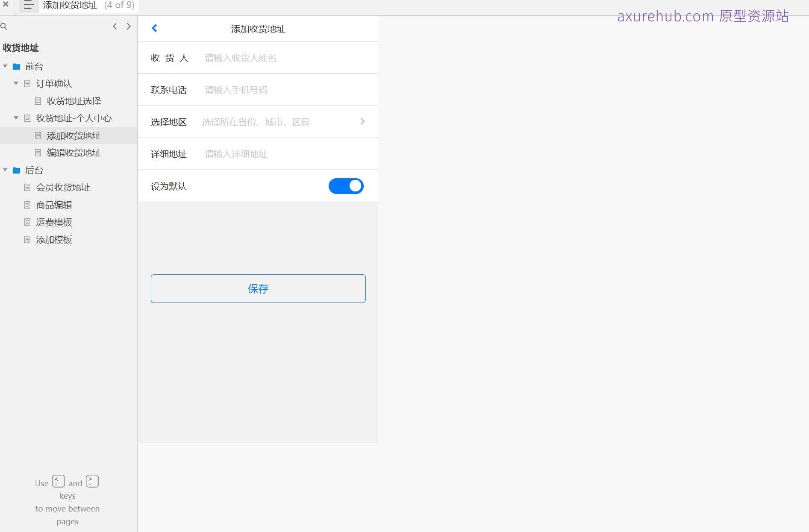
Task: Open the 收货地址选择 page
Action: (74, 101)
